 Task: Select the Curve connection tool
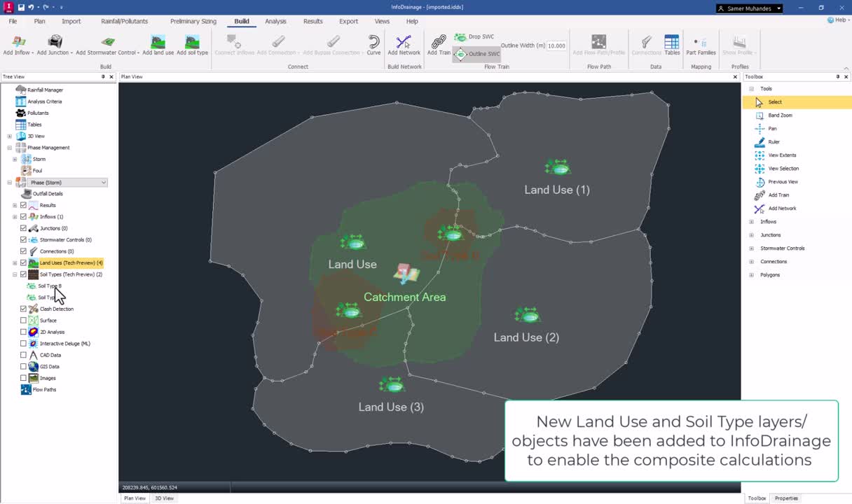pyautogui.click(x=373, y=45)
